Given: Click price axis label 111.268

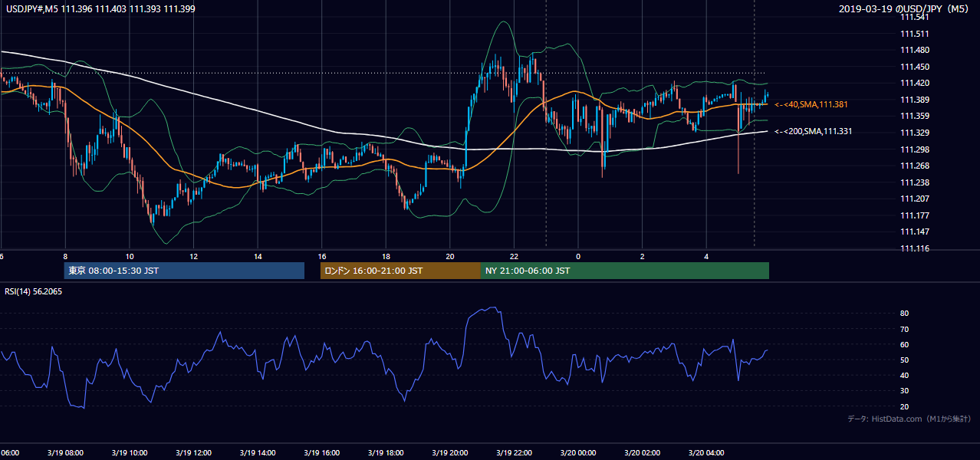Looking at the screenshot, I should pyautogui.click(x=915, y=166).
